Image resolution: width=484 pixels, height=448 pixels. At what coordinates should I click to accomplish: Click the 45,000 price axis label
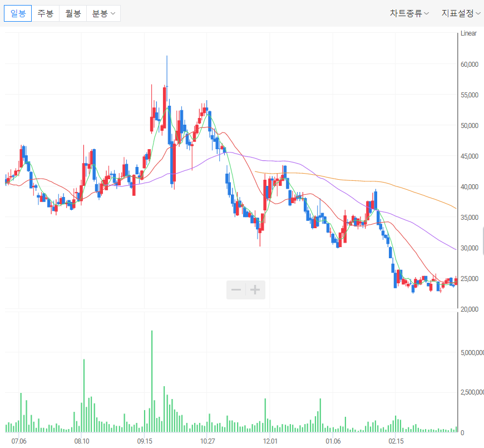tap(470, 156)
